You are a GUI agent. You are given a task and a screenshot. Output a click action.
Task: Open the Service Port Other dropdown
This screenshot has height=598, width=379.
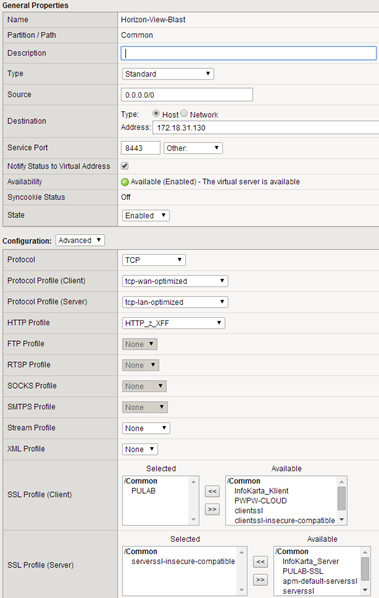point(193,148)
